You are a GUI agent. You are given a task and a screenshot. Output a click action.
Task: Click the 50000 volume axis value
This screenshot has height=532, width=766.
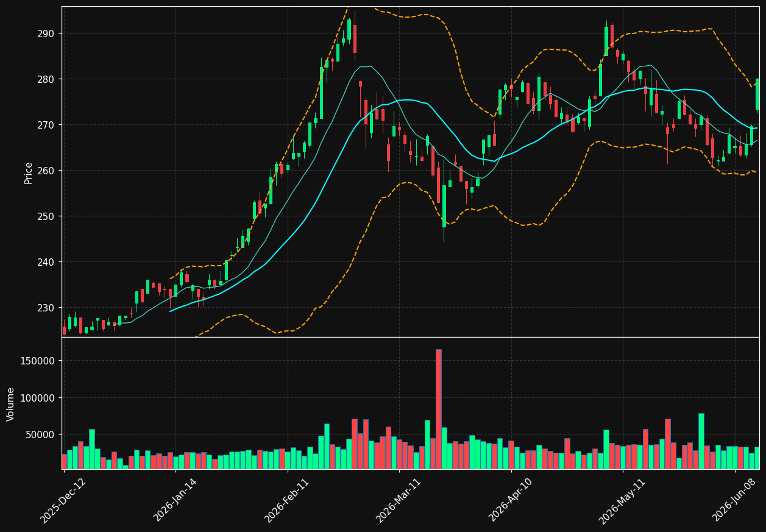tap(41, 434)
